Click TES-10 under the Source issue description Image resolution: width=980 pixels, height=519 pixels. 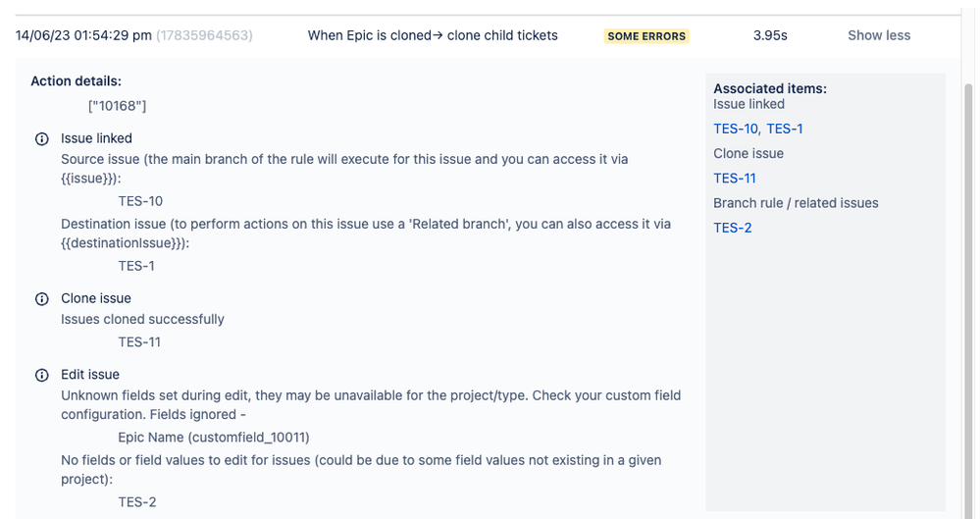pos(140,201)
